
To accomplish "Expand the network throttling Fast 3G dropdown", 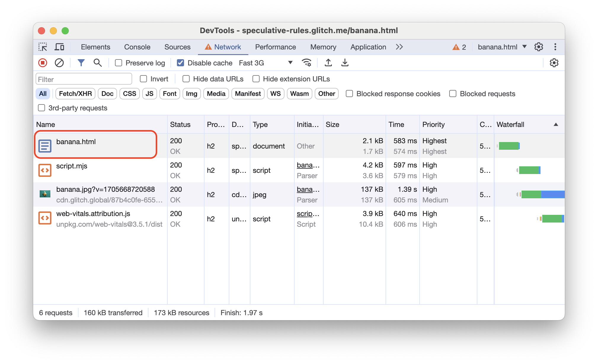I will click(290, 63).
